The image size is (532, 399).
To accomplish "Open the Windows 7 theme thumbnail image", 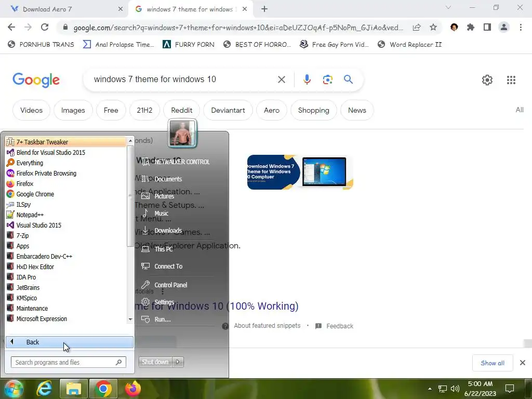I will pyautogui.click(x=300, y=172).
